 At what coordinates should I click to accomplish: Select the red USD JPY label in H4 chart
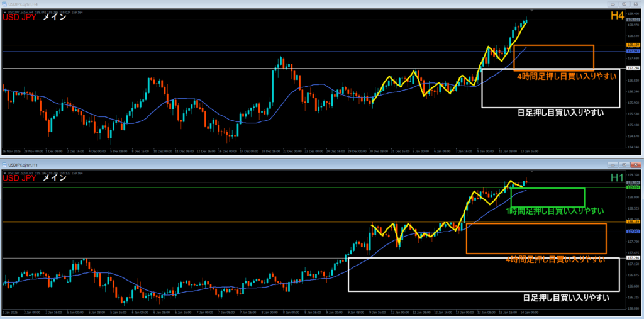pos(19,17)
